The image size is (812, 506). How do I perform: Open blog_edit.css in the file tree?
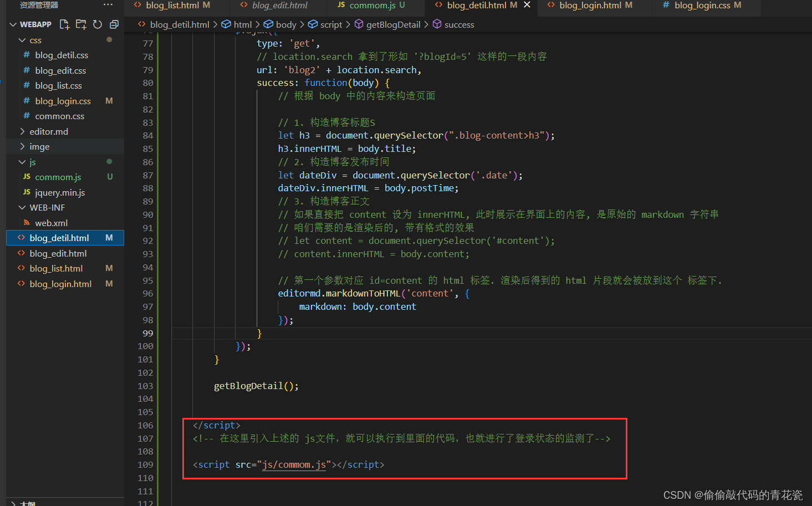60,71
